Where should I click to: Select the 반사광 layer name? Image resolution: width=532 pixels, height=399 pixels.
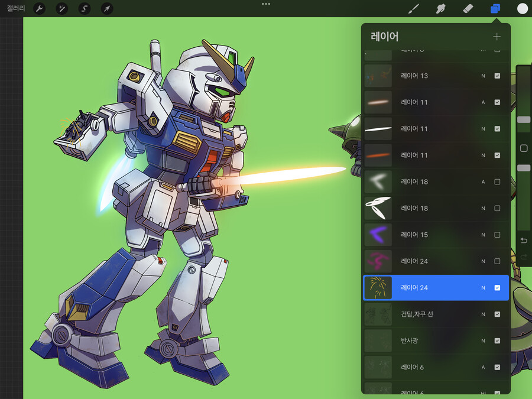[409, 340]
